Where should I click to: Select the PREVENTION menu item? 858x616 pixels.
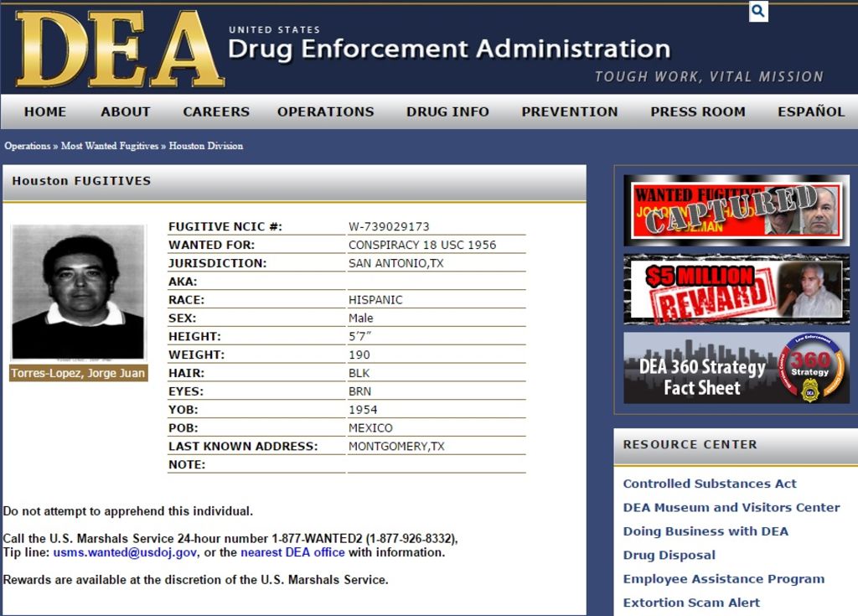coord(570,111)
